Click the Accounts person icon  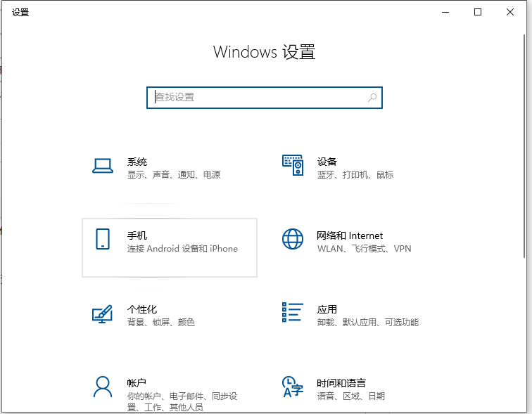(x=103, y=386)
